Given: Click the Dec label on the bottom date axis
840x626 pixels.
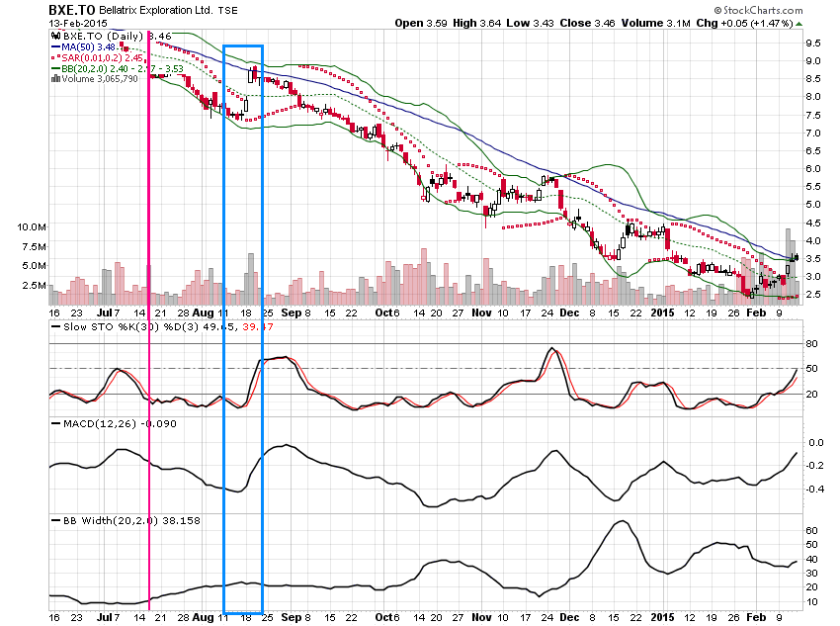Looking at the screenshot, I should point(569,617).
